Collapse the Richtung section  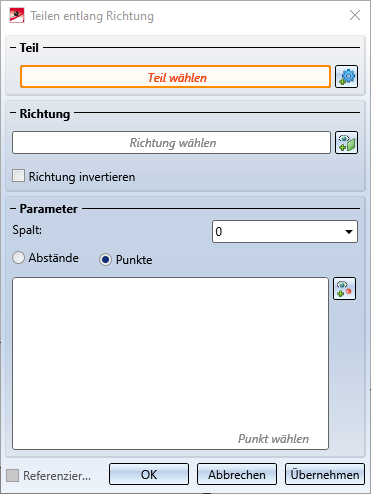pyautogui.click(x=13, y=113)
